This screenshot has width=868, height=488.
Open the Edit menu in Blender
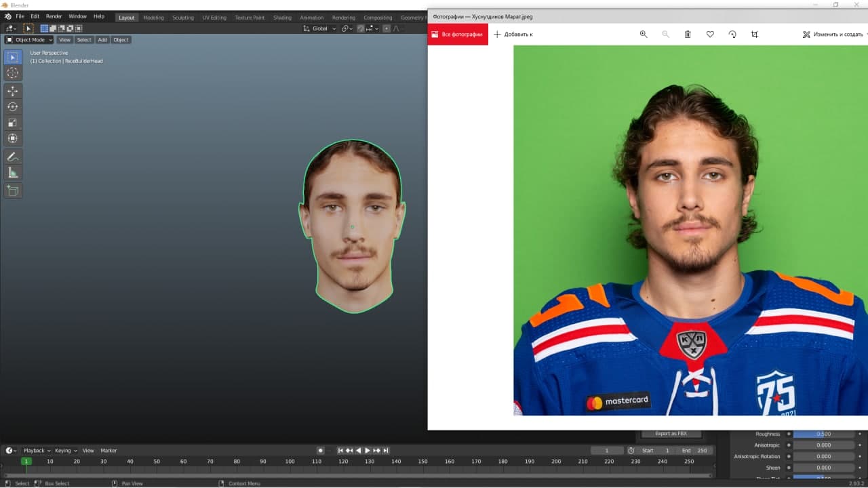click(x=35, y=16)
